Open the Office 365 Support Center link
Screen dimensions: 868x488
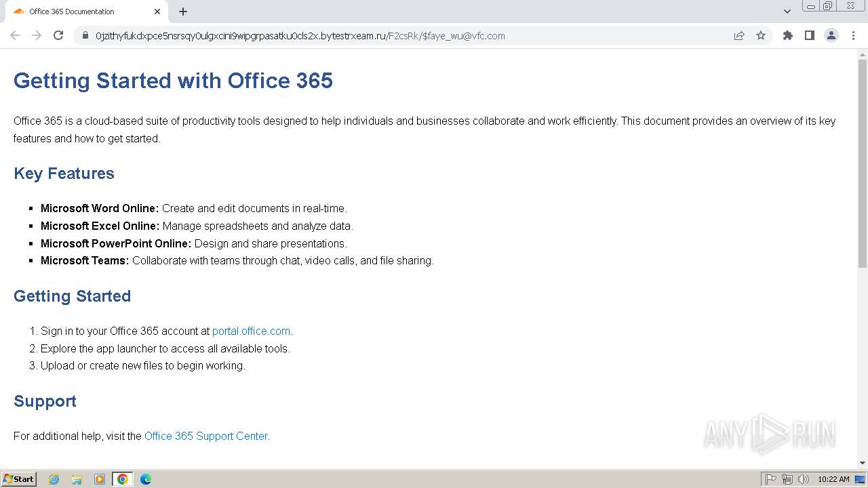point(206,436)
